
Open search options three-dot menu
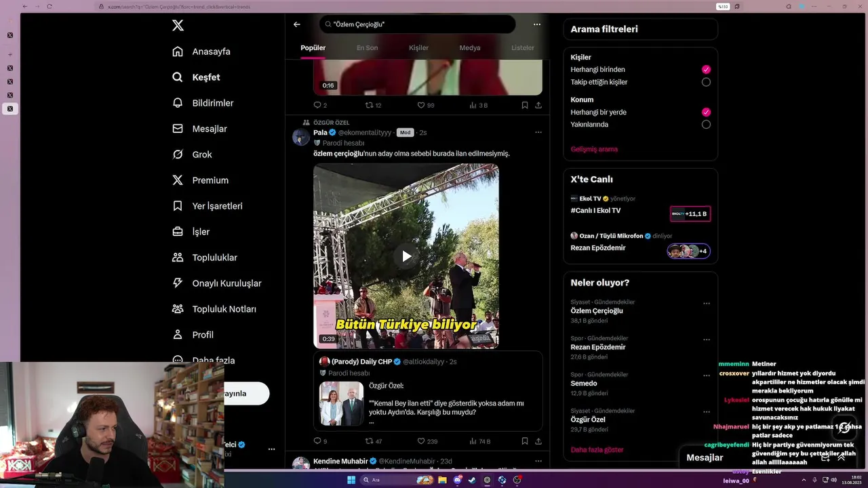537,24
